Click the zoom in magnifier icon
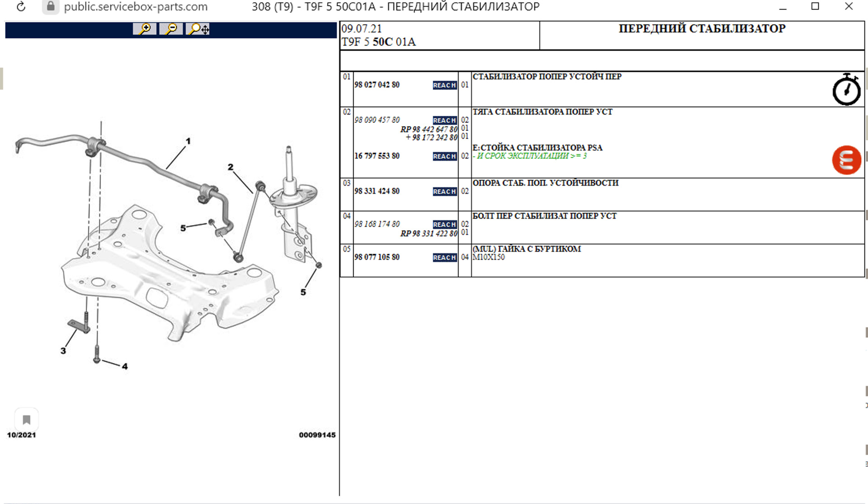 [x=145, y=29]
